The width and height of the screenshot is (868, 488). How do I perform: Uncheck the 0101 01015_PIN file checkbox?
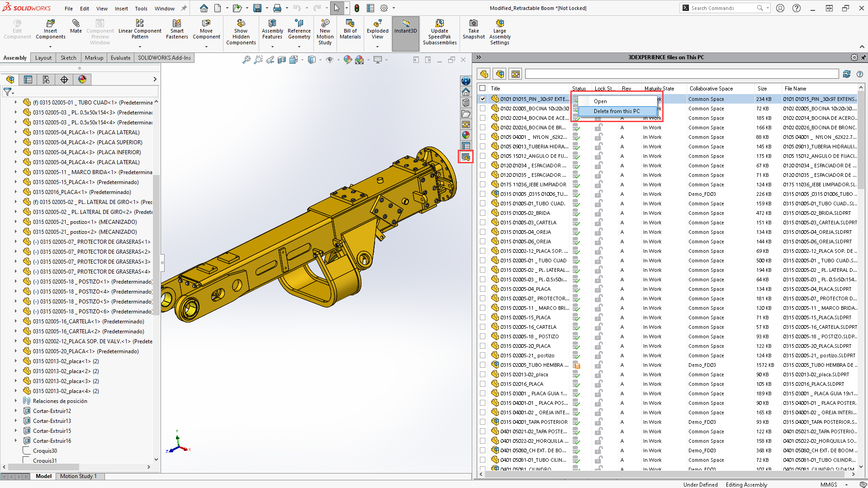(x=483, y=99)
